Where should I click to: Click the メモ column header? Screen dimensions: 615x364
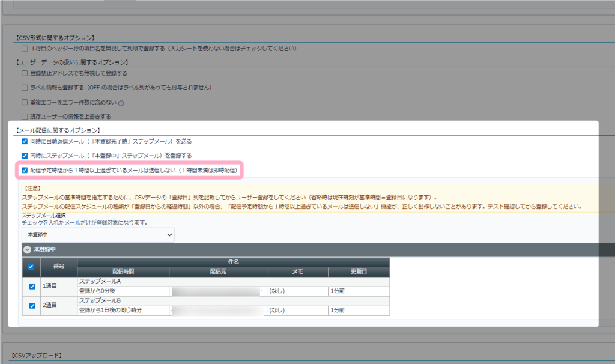click(x=297, y=271)
